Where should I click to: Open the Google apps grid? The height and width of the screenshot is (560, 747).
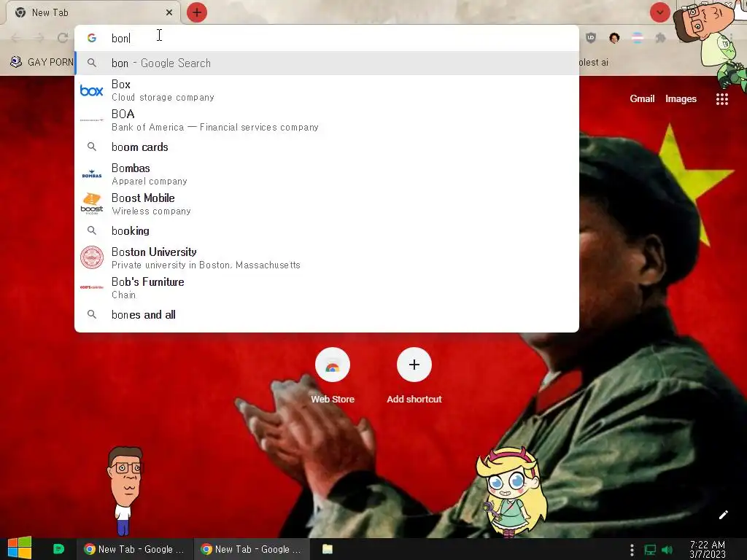(721, 99)
